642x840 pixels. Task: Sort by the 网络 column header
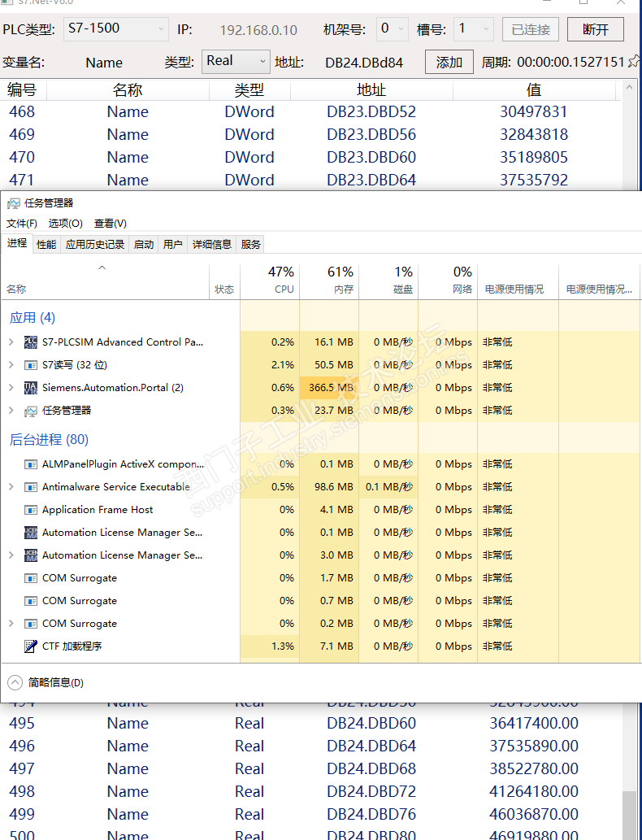click(448, 281)
